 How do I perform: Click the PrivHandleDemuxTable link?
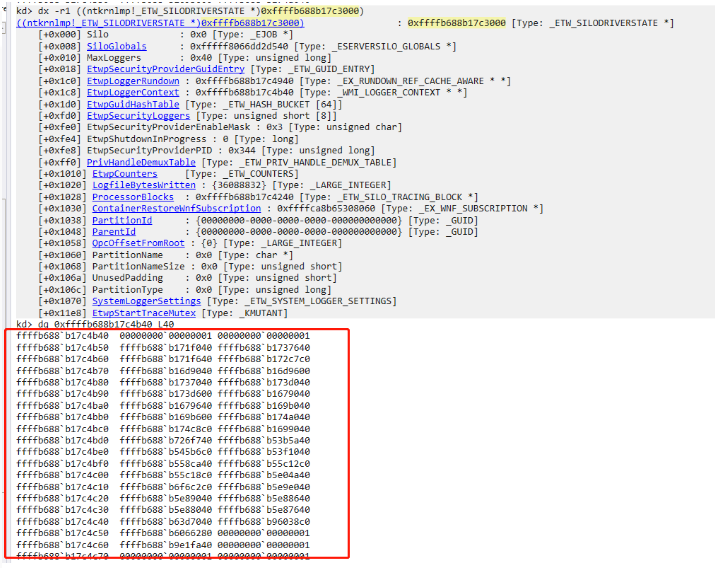(141, 162)
